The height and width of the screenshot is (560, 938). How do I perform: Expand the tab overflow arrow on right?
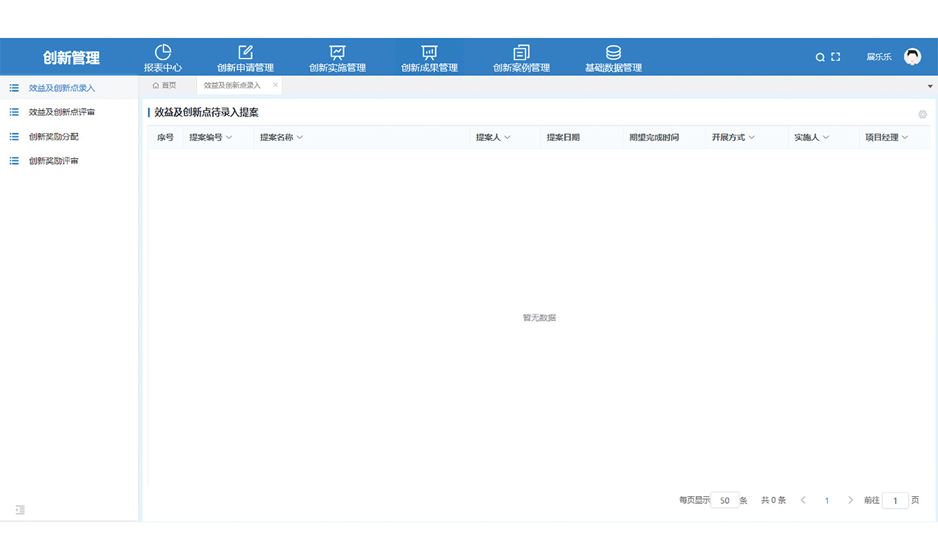930,85
